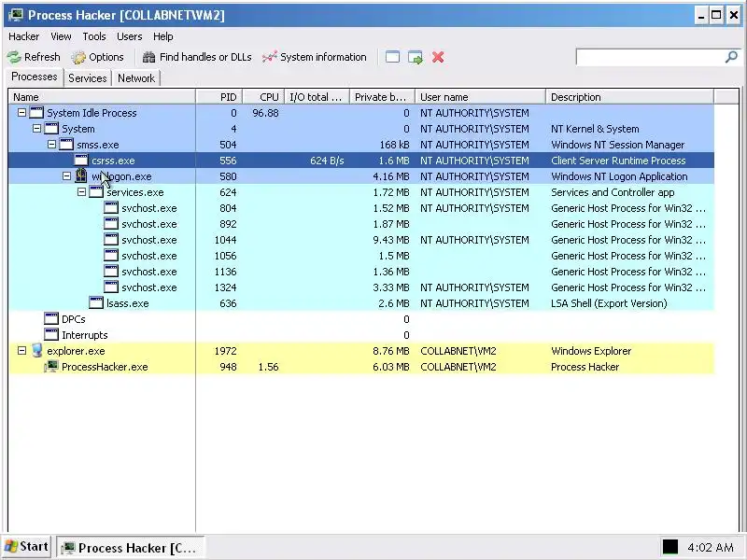Select the Processes tab

click(35, 77)
